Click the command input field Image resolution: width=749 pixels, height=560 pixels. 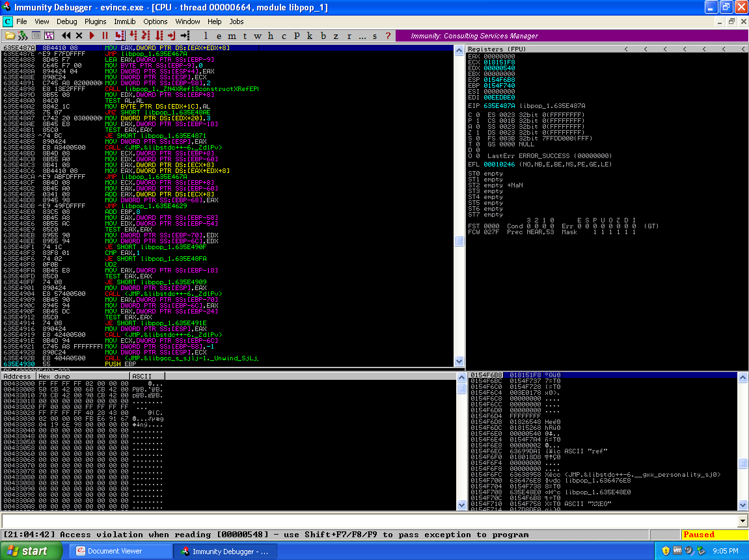tap(369, 521)
